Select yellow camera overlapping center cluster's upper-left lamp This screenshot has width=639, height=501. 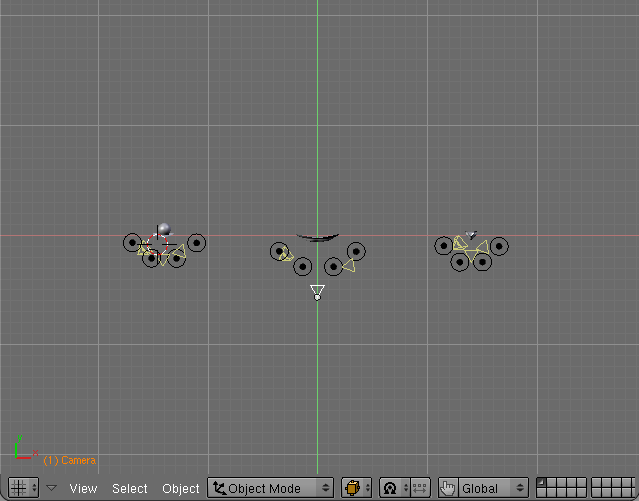288,254
